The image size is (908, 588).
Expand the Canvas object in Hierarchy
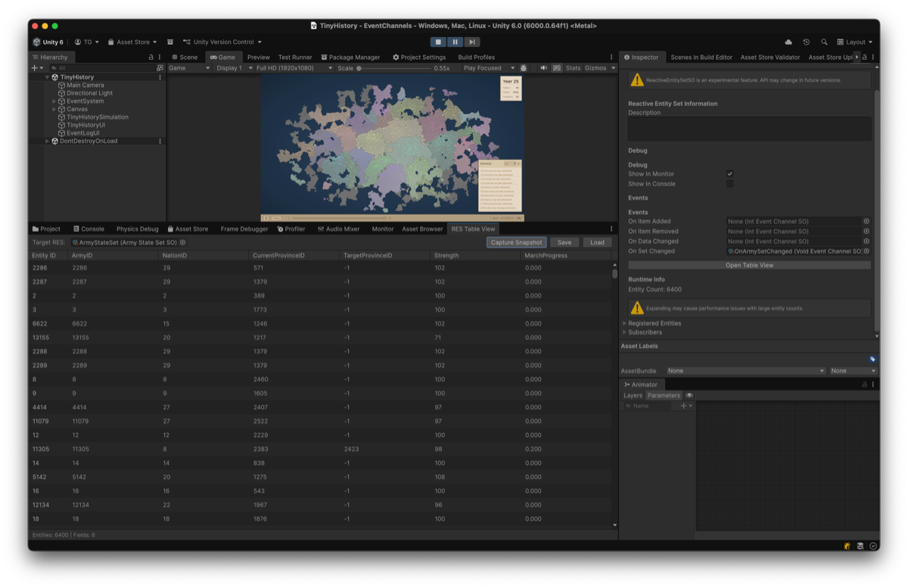(54, 109)
